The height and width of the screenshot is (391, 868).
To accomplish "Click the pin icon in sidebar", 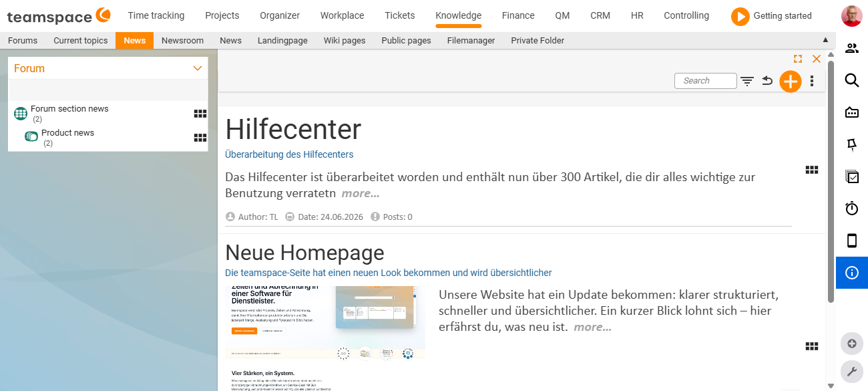I will 851,144.
